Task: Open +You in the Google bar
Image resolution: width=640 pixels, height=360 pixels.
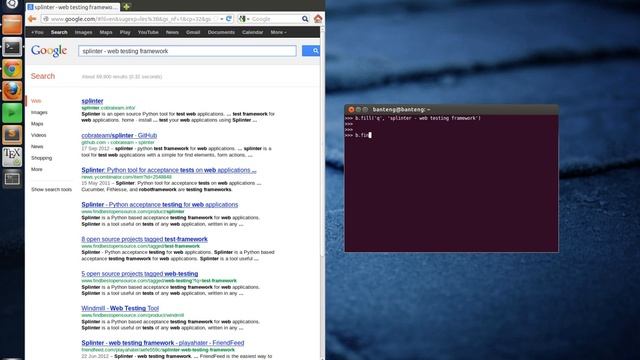Action: (x=37, y=32)
